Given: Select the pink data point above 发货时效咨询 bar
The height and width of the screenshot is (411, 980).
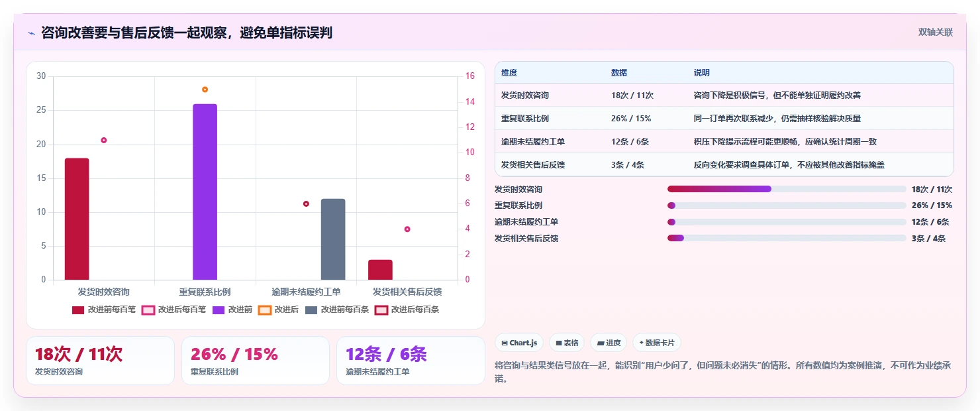Looking at the screenshot, I should point(104,140).
